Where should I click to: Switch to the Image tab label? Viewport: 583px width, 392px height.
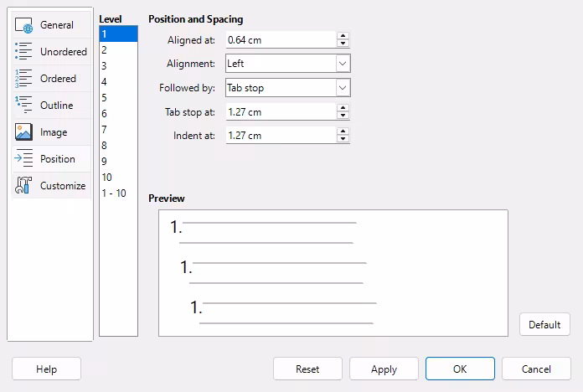click(x=54, y=132)
